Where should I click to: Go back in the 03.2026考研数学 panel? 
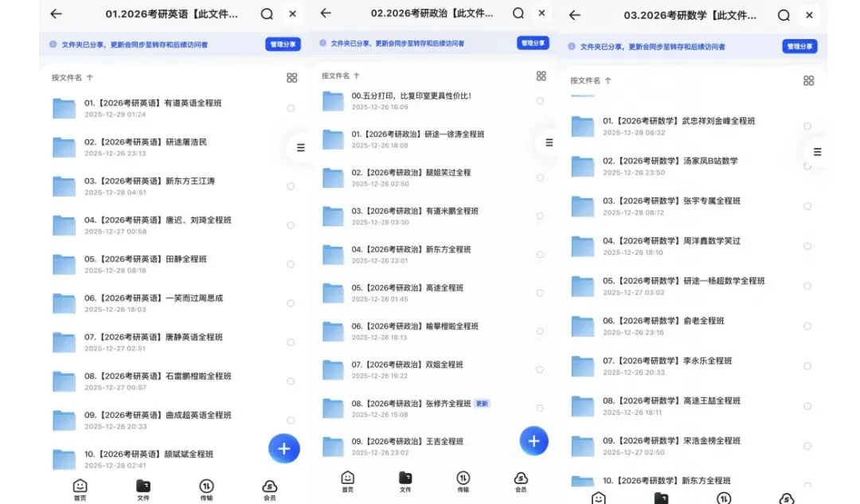tap(574, 15)
